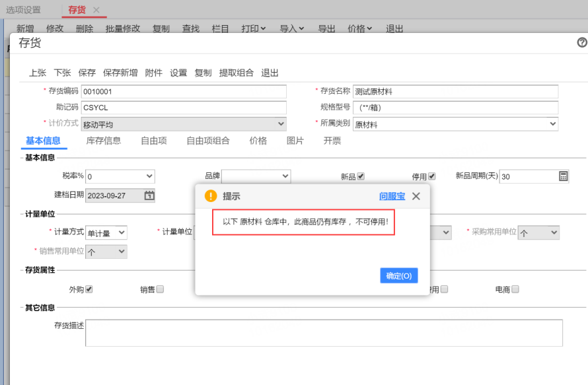Select the 基本信息 tab
Image resolution: width=588 pixels, height=385 pixels.
click(x=43, y=141)
